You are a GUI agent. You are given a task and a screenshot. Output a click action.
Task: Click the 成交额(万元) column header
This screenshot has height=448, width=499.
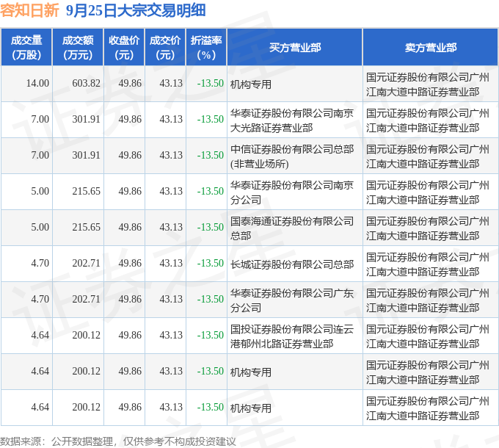click(x=78, y=47)
